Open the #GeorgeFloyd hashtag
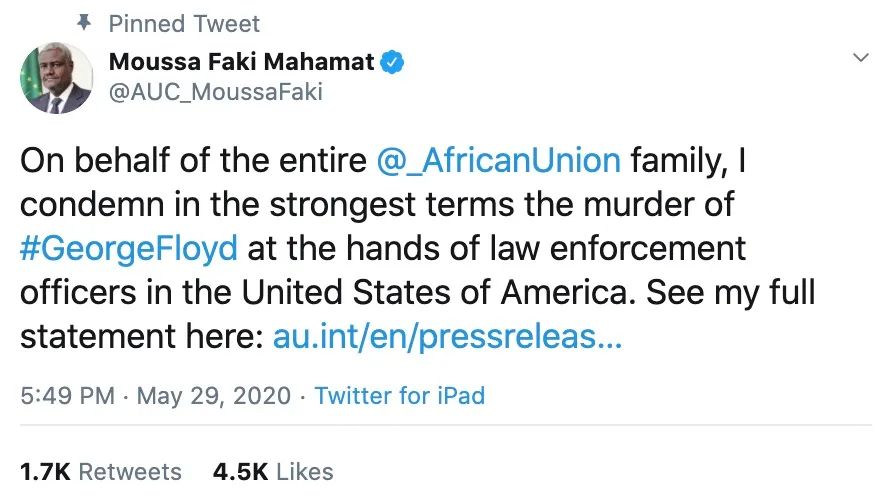The width and height of the screenshot is (884, 504). (129, 248)
